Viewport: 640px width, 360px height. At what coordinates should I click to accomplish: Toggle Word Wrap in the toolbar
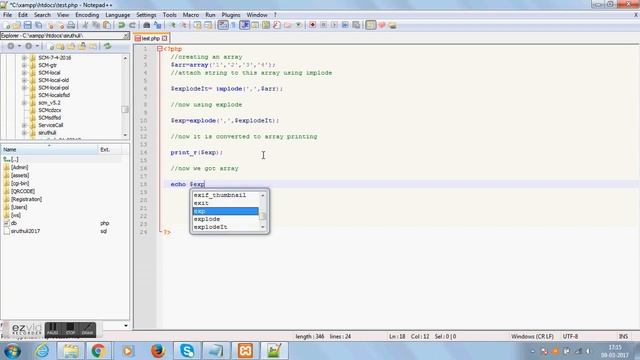[x=223, y=25]
